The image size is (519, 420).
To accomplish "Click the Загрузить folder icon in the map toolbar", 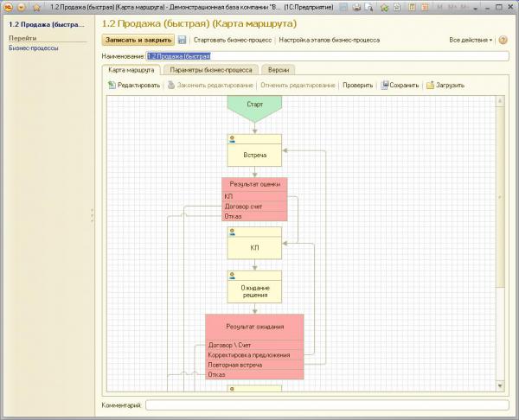I will 430,86.
